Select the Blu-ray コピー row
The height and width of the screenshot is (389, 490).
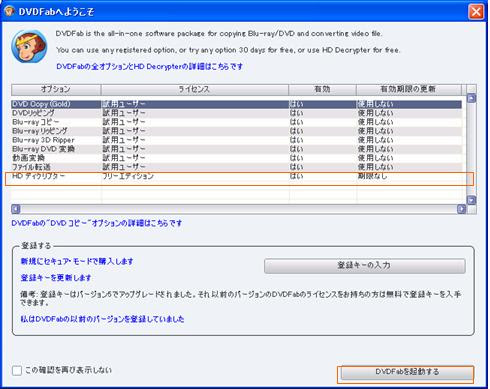[236, 122]
